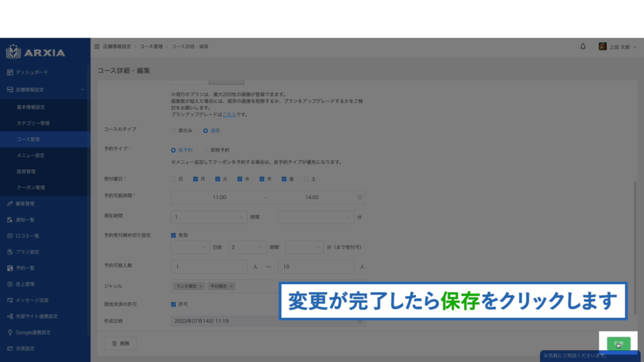Open ダッシュボード from the sidebar

point(31,73)
